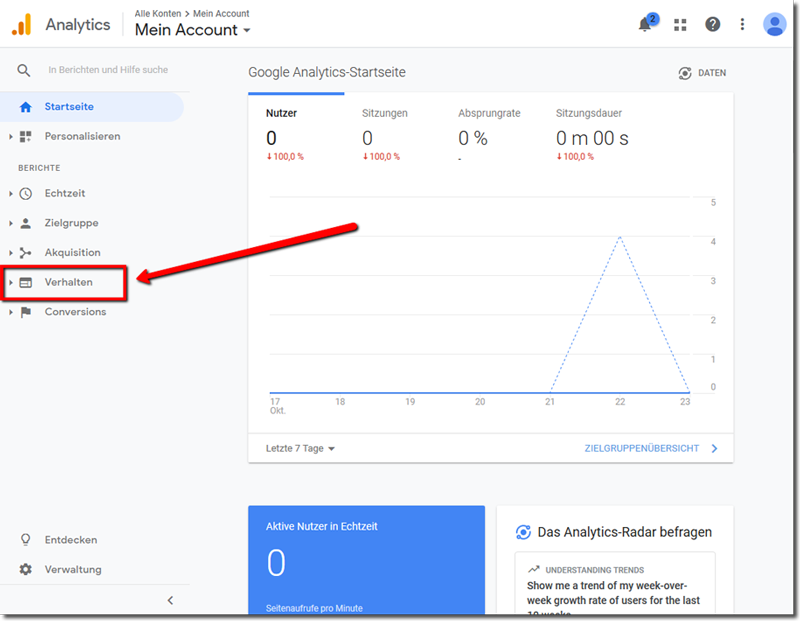Screen dimensions: 800x621
Task: Click the Alle Konten breadcrumb link
Action: point(158,13)
